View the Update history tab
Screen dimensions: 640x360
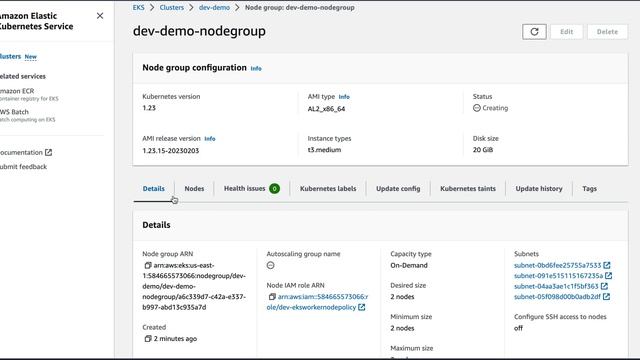(539, 189)
